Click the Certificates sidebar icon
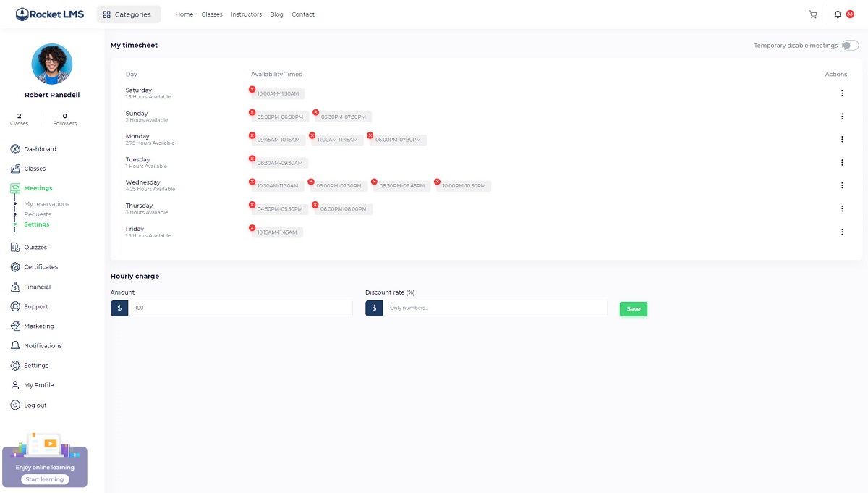 (x=15, y=267)
